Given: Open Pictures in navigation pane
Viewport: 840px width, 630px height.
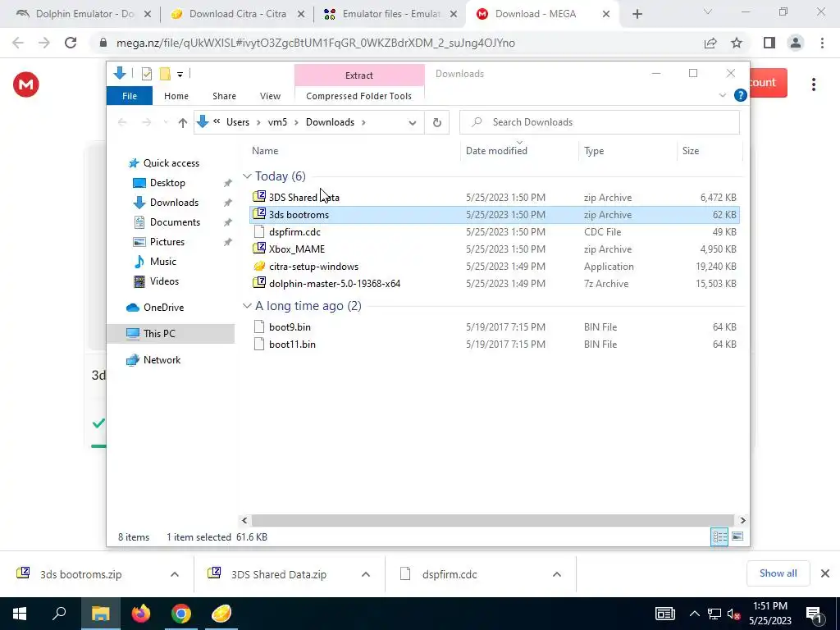Looking at the screenshot, I should pos(167,242).
